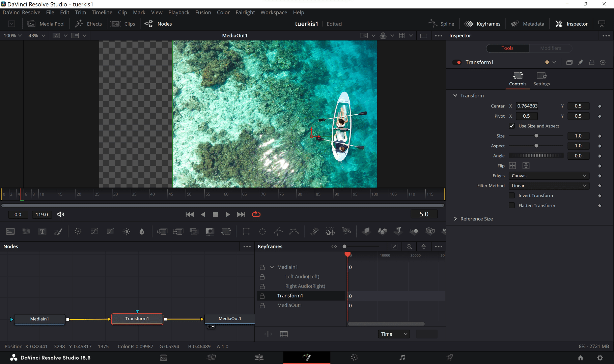614x364 pixels.
Task: Select the Polygon mask tool
Action: point(278,231)
